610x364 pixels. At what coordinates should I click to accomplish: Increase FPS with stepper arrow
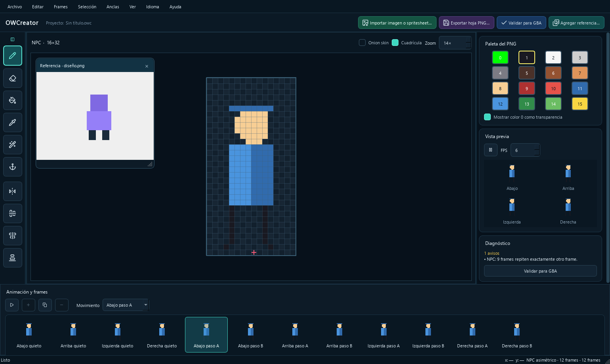point(537,148)
